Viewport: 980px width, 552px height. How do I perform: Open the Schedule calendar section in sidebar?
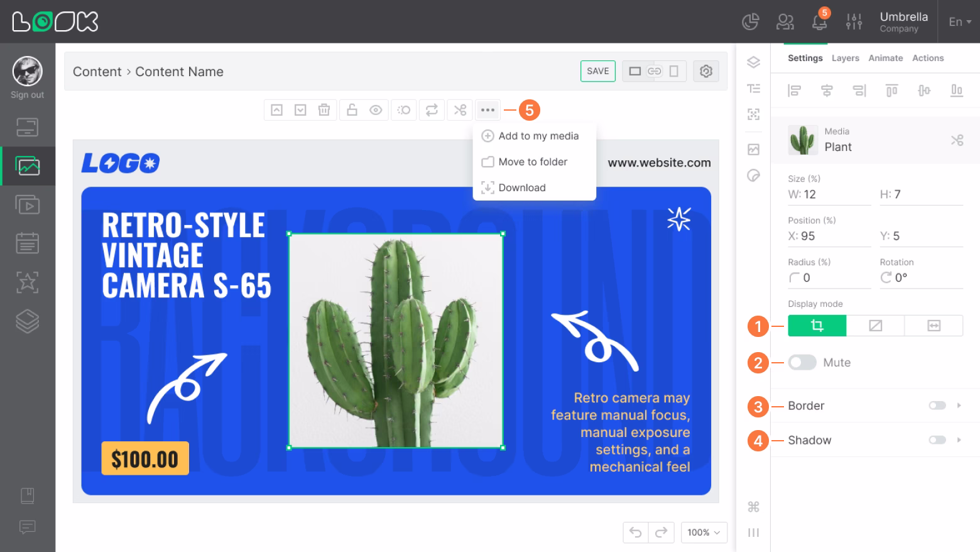(x=28, y=243)
